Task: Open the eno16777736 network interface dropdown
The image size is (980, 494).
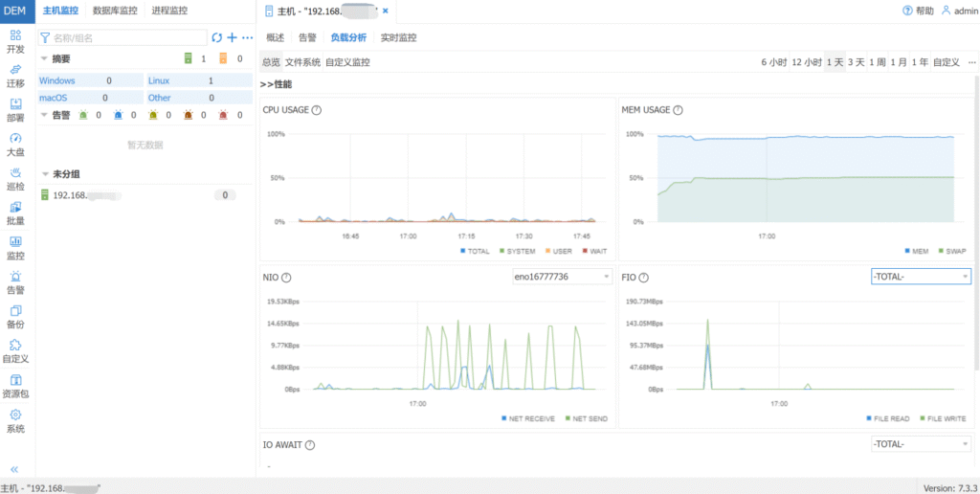Action: tap(562, 277)
